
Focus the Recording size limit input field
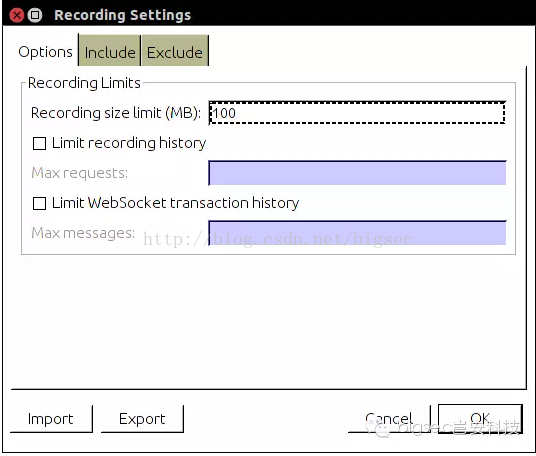coord(357,113)
